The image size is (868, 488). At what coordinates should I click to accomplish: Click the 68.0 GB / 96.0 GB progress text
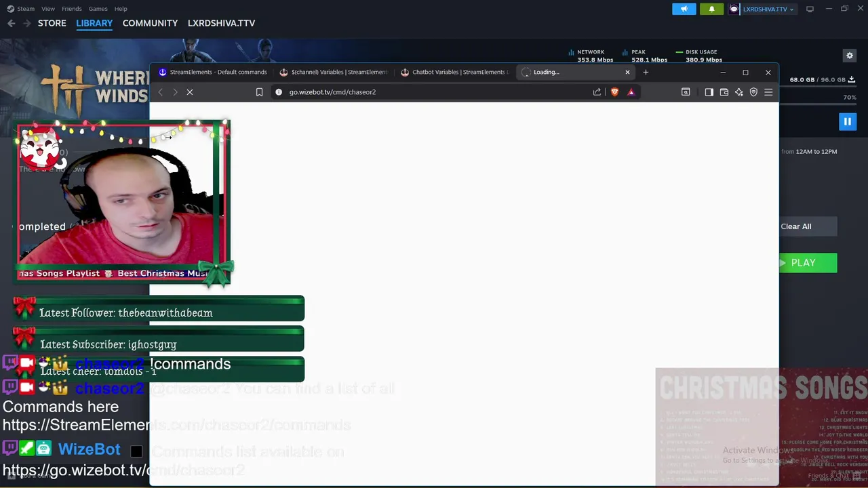point(817,79)
